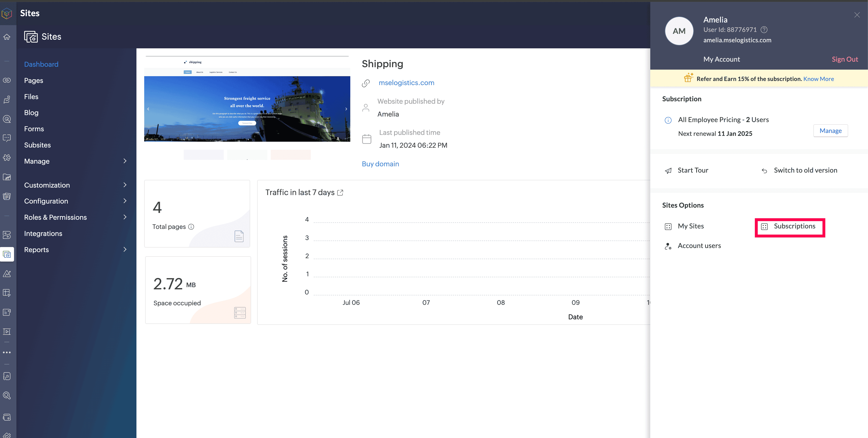The height and width of the screenshot is (438, 868).
Task: Click the home icon in left rail
Action: point(7,37)
